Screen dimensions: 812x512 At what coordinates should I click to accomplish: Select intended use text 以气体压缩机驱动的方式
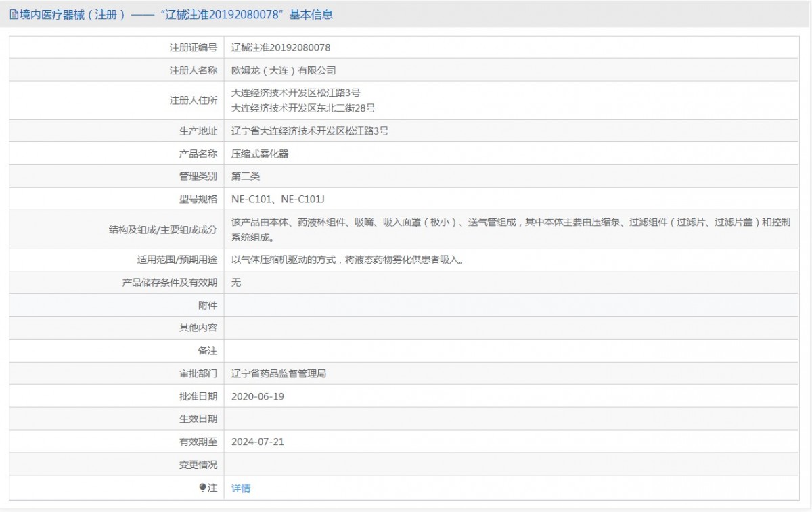(x=349, y=260)
